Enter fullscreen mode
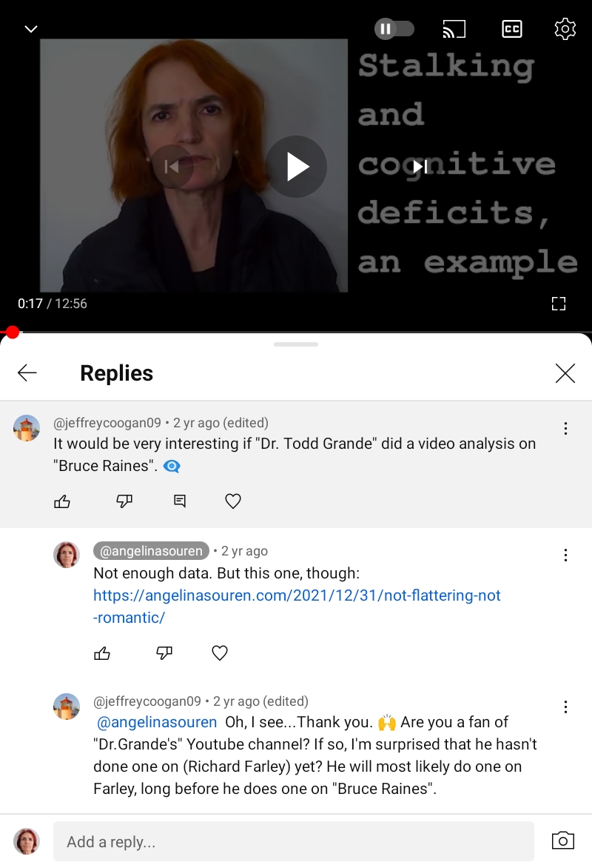This screenshot has width=592, height=868. coord(559,304)
